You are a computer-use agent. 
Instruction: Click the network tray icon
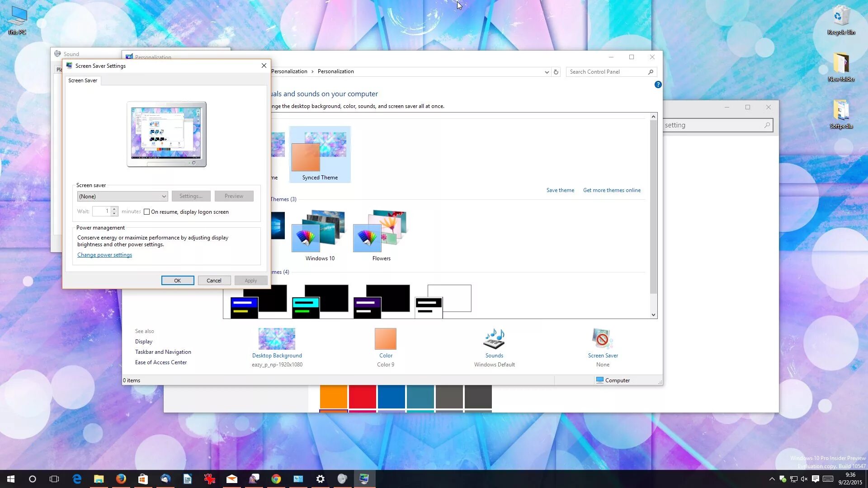(x=793, y=479)
